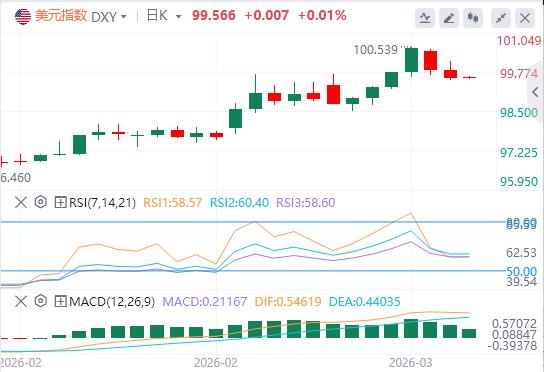Click the MACD(12,26,9) indicator title
The image size is (544, 372).
pyautogui.click(x=112, y=302)
